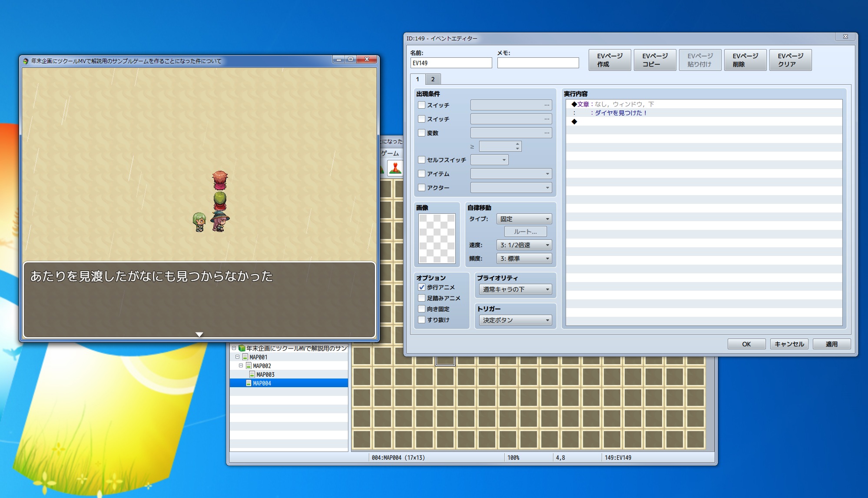Tick the セルフスイッチ condition checkbox
Viewport: 868px width, 498px height.
[x=421, y=160]
